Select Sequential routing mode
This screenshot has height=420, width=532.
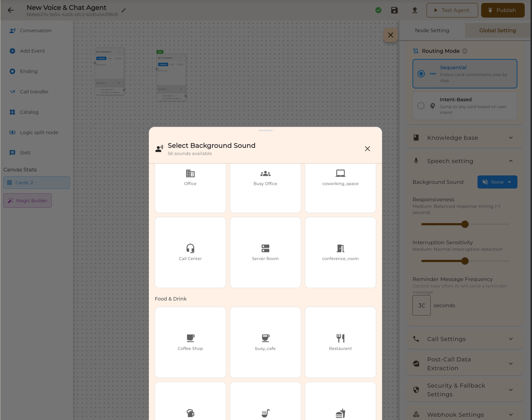(465, 74)
